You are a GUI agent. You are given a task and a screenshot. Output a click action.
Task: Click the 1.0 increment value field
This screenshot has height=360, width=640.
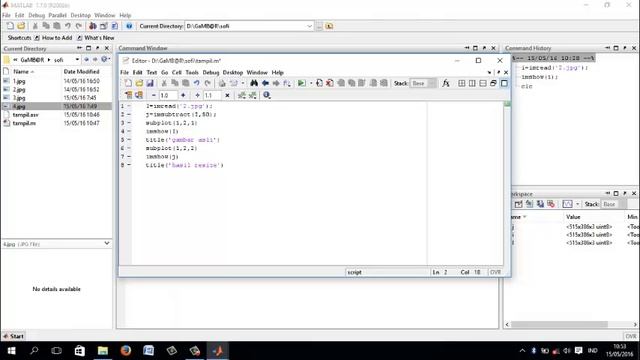click(x=168, y=95)
